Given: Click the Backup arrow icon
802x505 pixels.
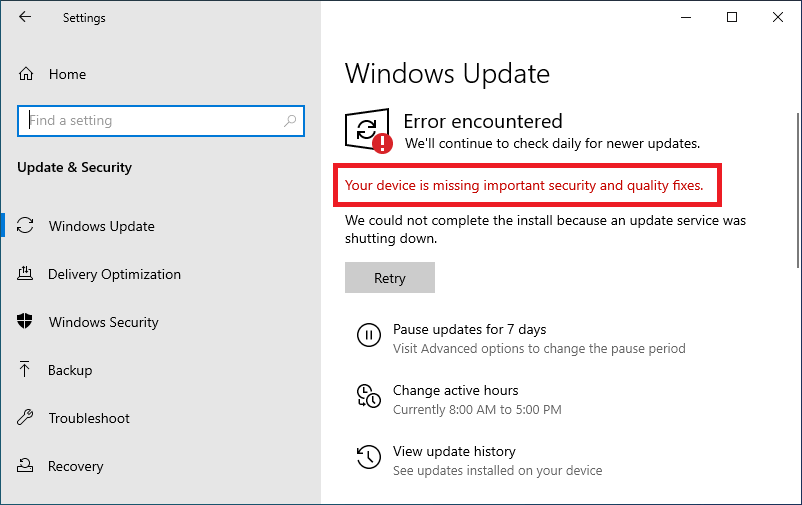Looking at the screenshot, I should coord(26,370).
